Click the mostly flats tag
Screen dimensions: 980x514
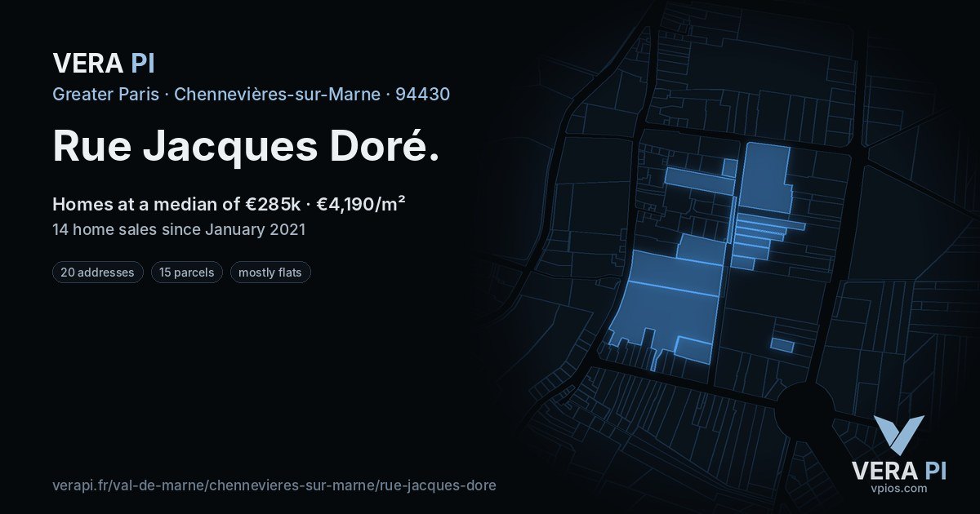[x=270, y=273]
